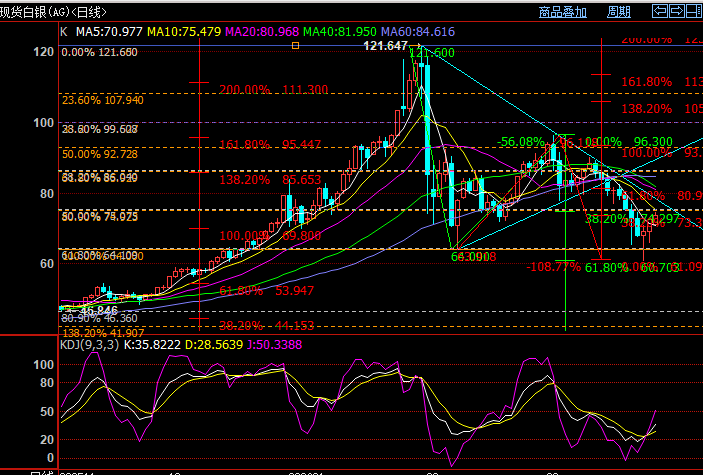Open the 商品叠加 overlay link

pos(562,12)
